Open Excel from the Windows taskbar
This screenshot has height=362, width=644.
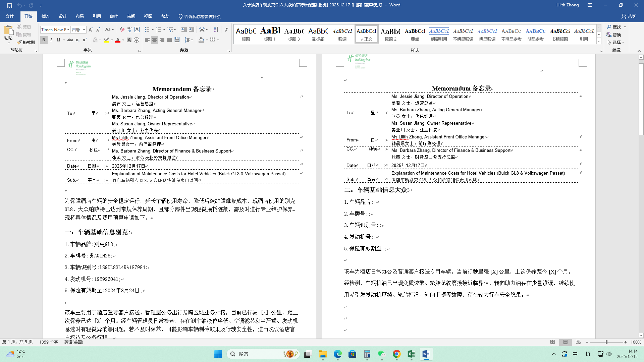tap(411, 354)
